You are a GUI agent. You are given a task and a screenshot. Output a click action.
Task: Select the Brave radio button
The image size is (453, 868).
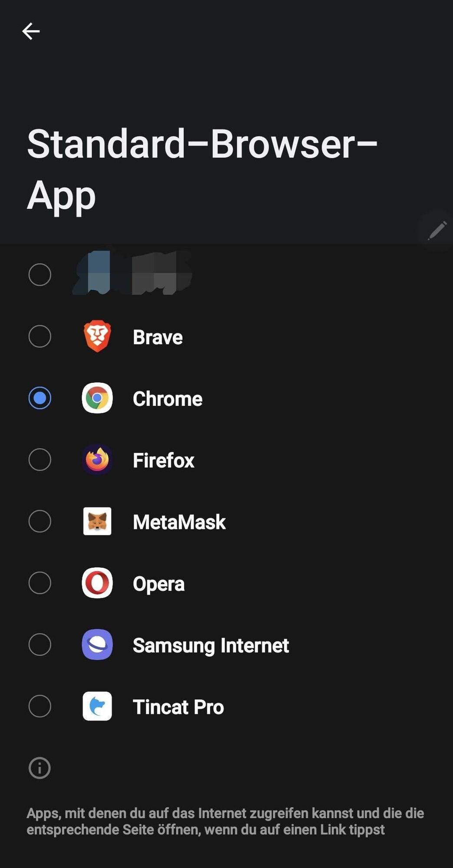coord(40,336)
